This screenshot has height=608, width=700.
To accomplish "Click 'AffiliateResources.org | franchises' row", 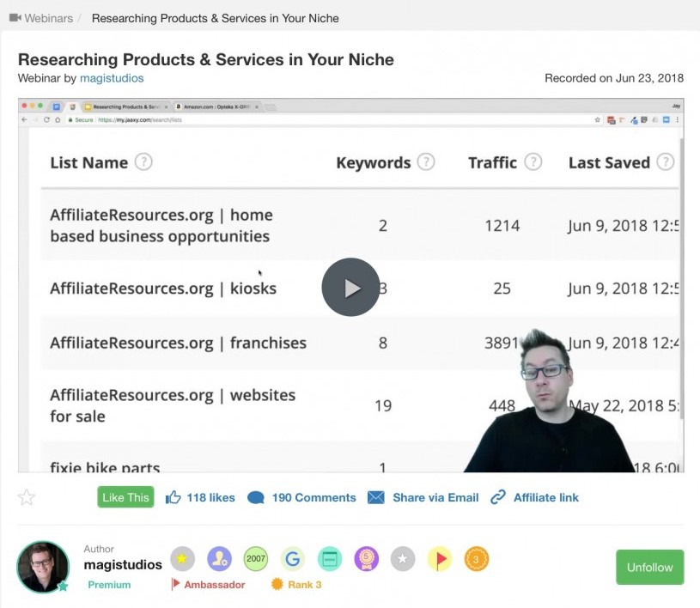I will pyautogui.click(x=359, y=343).
